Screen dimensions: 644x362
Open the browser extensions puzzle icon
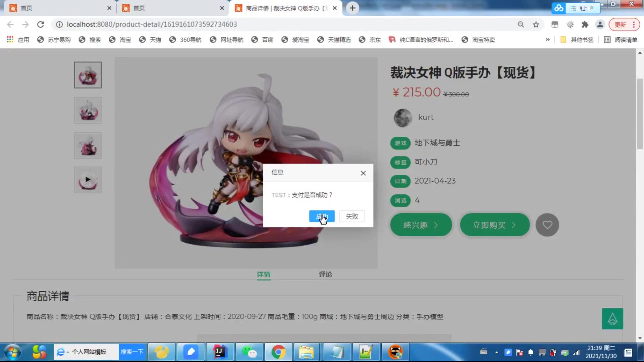585,24
